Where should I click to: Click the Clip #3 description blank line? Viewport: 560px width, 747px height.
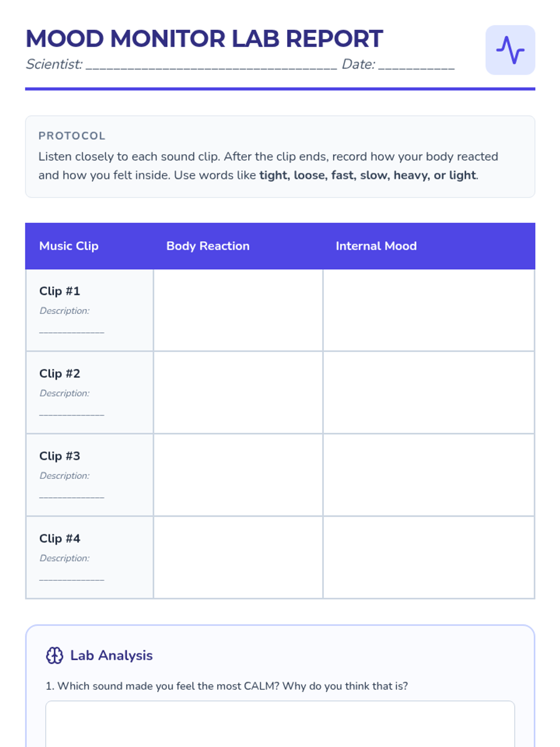[x=72, y=495]
